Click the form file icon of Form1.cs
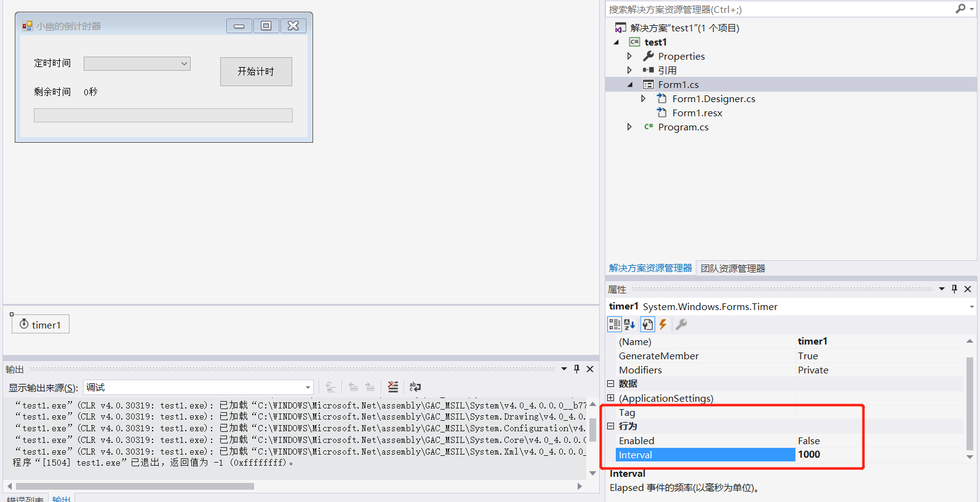980x502 pixels. click(x=648, y=84)
